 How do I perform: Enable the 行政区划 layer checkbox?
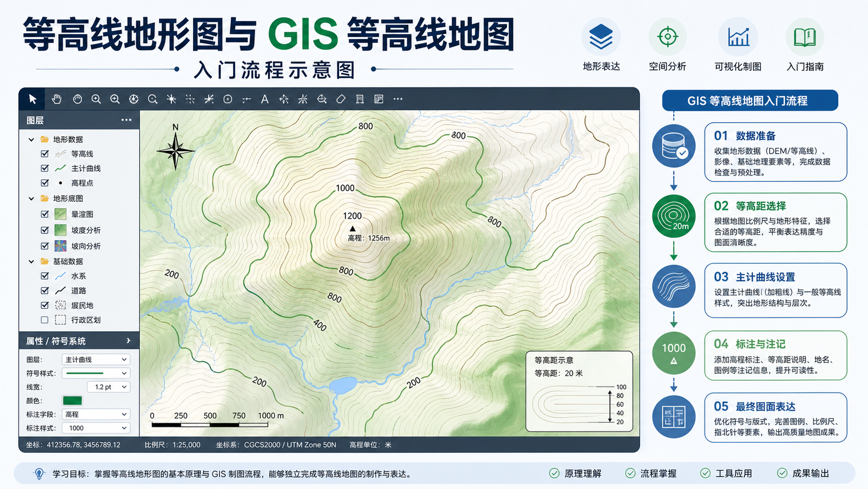pyautogui.click(x=45, y=320)
